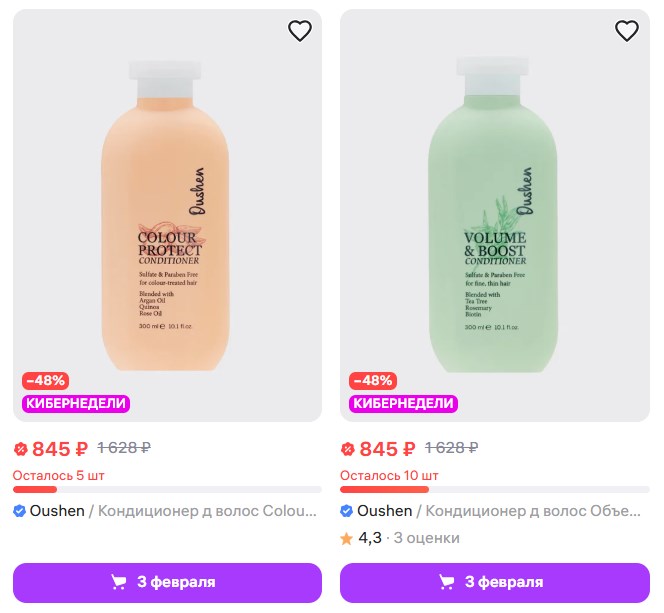Click the КИБЕРНЕДЕЛИ badge on left product
Viewport: 664px width, 613px height.
tap(76, 403)
